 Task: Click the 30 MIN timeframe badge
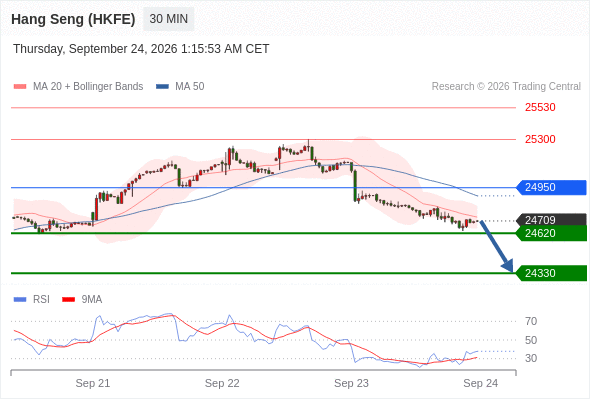click(169, 19)
